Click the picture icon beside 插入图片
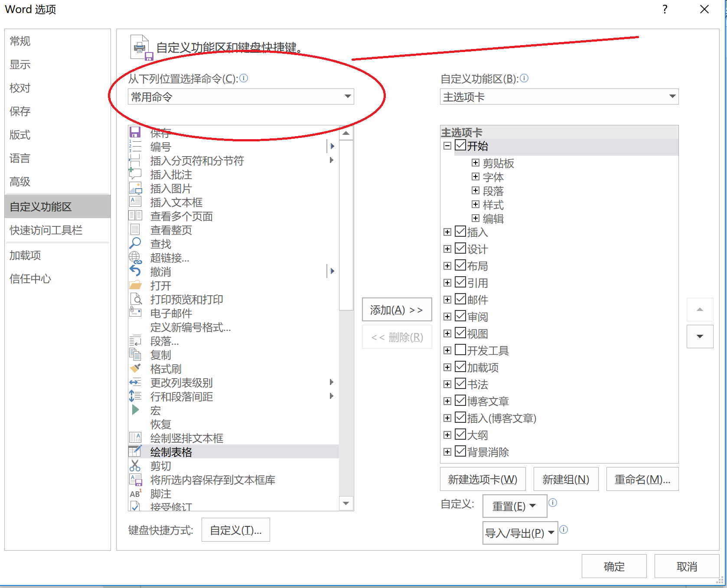Screen dimensions: 727x588 tap(135, 188)
